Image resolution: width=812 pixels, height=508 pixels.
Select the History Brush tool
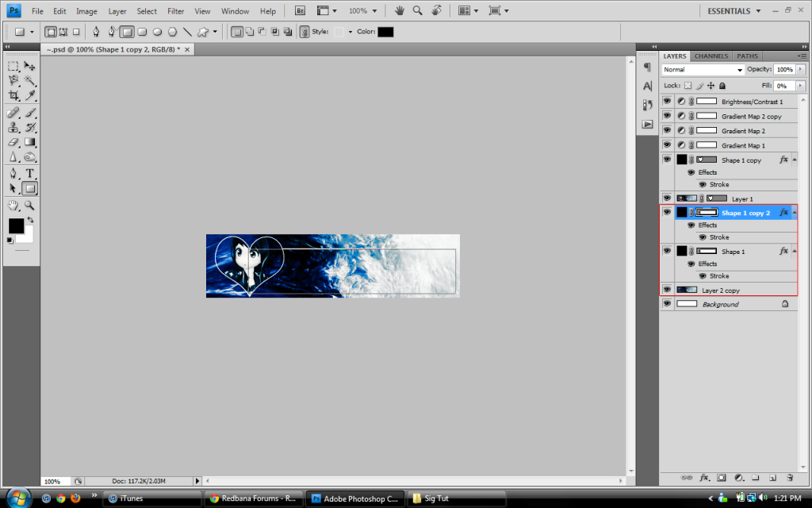point(29,127)
